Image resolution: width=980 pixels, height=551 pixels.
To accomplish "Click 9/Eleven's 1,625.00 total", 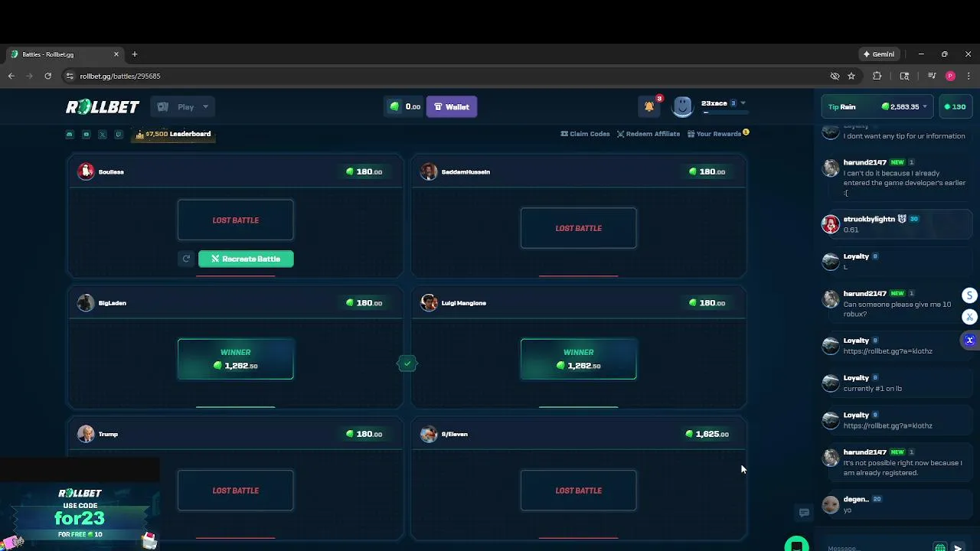I will point(707,434).
